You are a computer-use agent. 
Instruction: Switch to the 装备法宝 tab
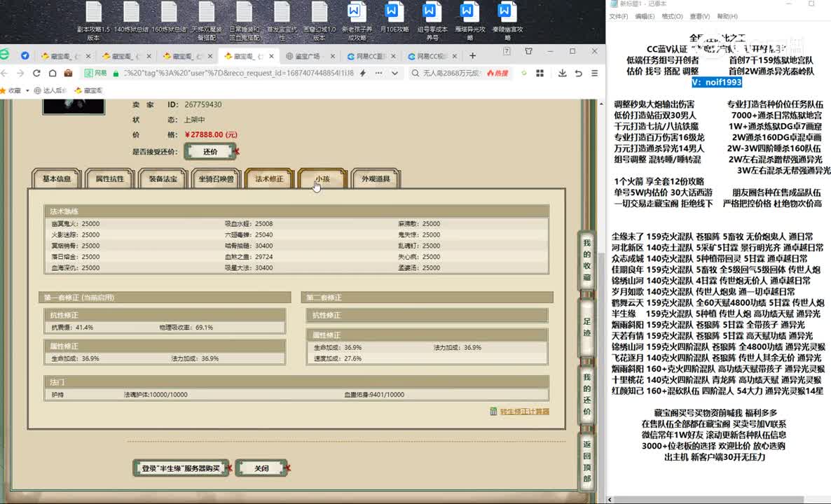163,179
